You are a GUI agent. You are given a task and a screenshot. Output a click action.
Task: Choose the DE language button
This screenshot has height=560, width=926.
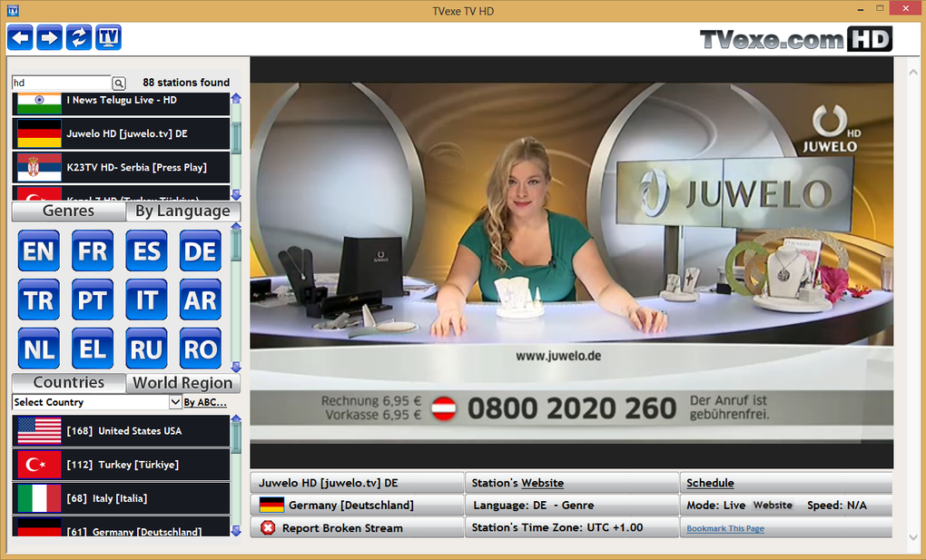[201, 251]
